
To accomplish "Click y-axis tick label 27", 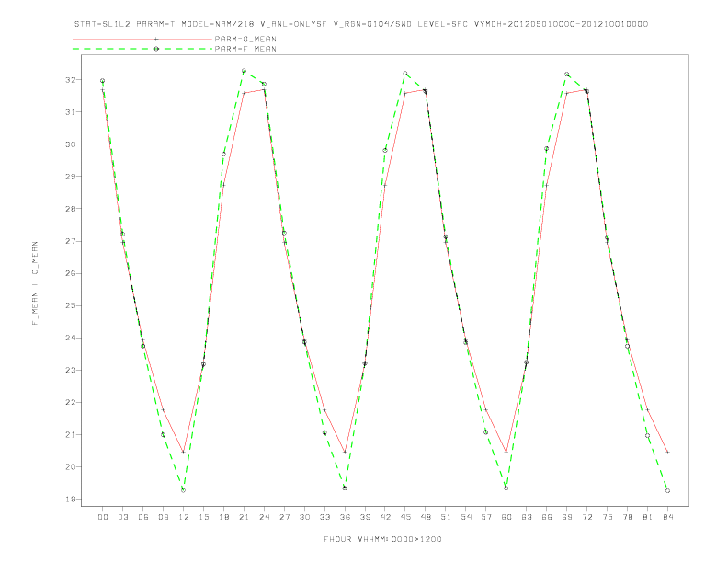I will (71, 241).
